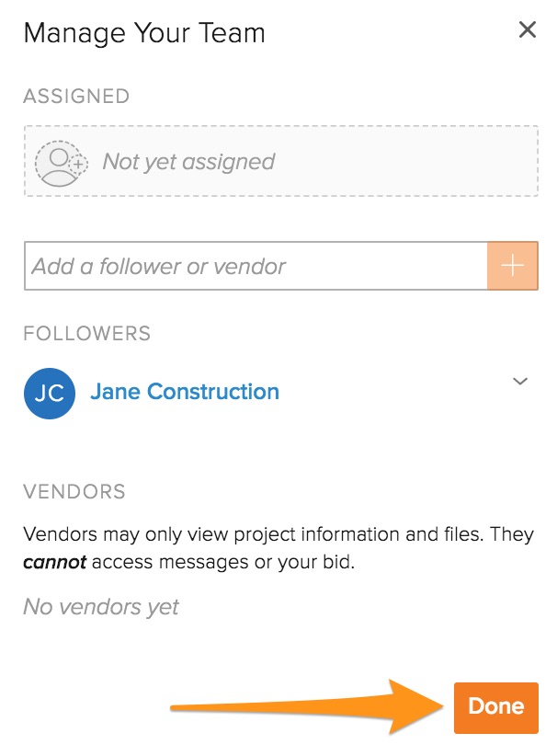Click the FOLLOWERS section label

86,332
